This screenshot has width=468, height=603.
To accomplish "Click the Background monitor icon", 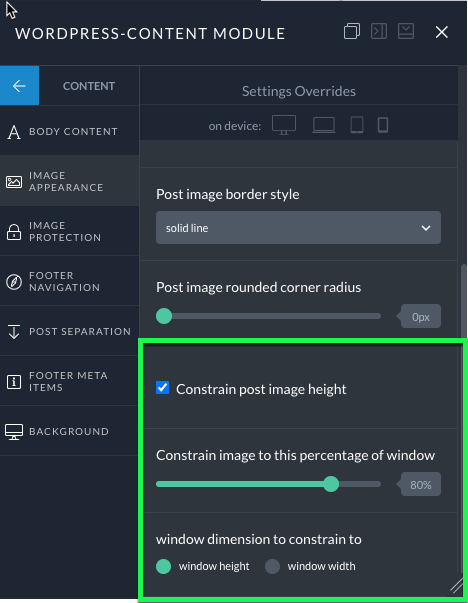I will tap(14, 432).
